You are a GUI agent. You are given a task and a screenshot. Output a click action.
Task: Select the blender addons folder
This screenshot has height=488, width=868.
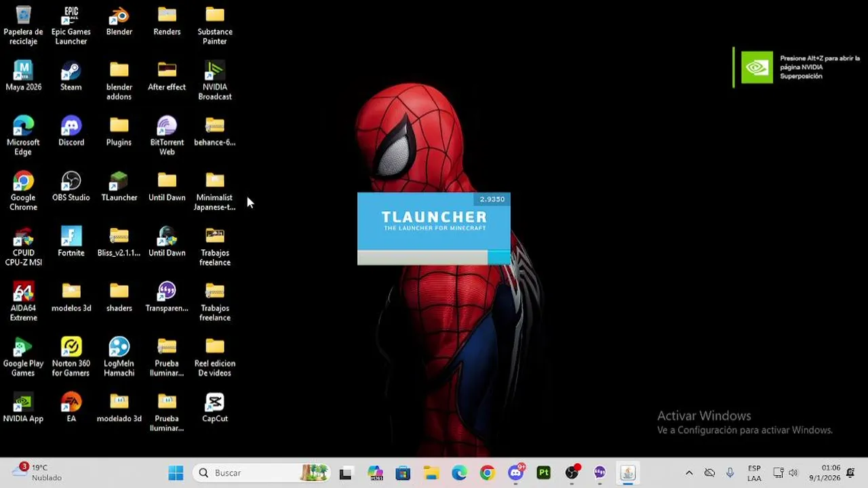point(119,81)
